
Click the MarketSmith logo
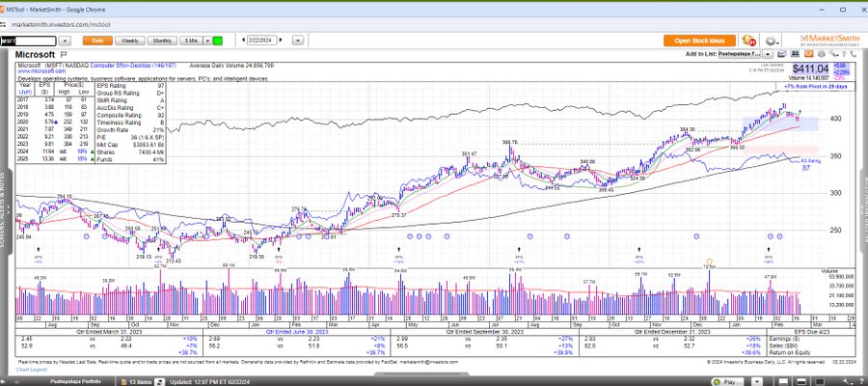tap(830, 41)
